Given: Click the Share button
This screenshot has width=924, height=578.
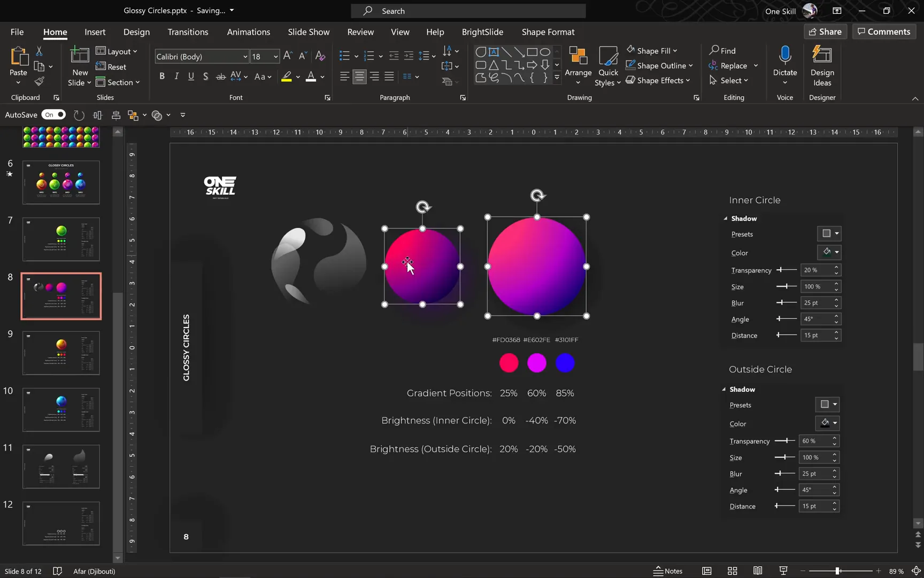Looking at the screenshot, I should 825,32.
